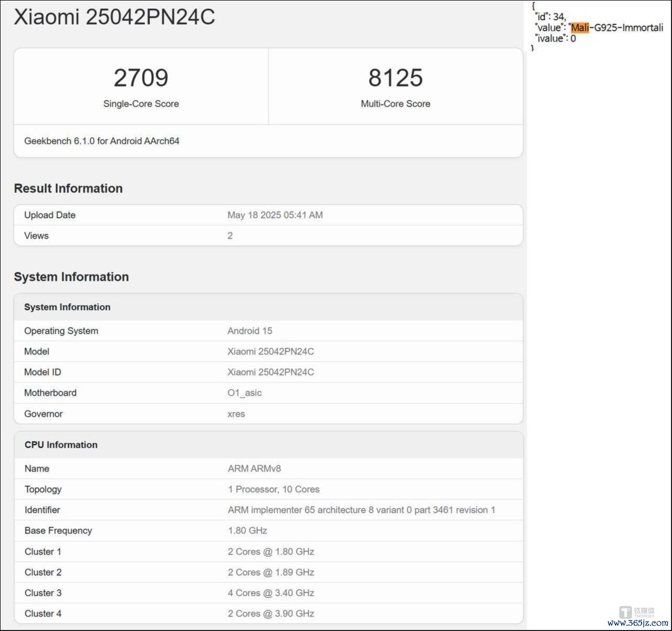The height and width of the screenshot is (631, 672).
Task: Click the Identifier label
Action: (42, 510)
